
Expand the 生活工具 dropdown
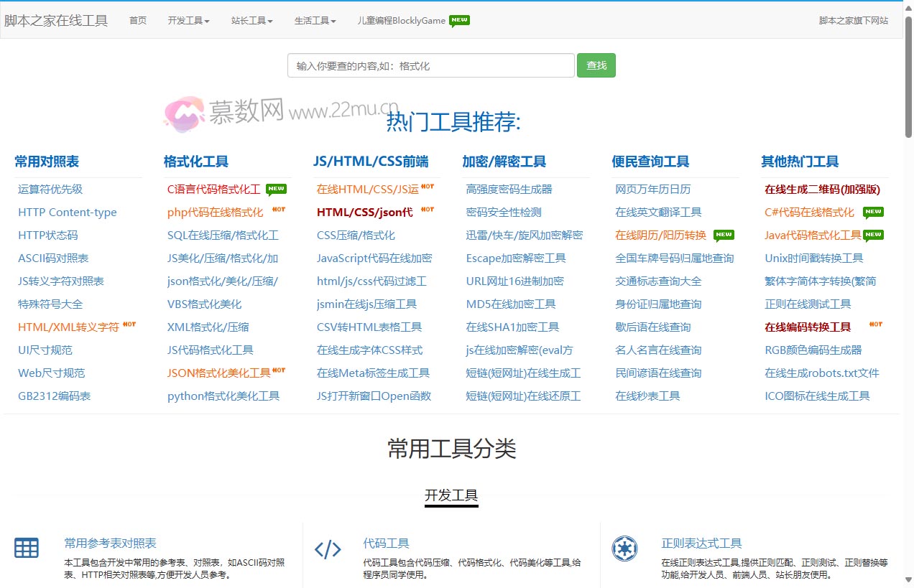pyautogui.click(x=314, y=21)
